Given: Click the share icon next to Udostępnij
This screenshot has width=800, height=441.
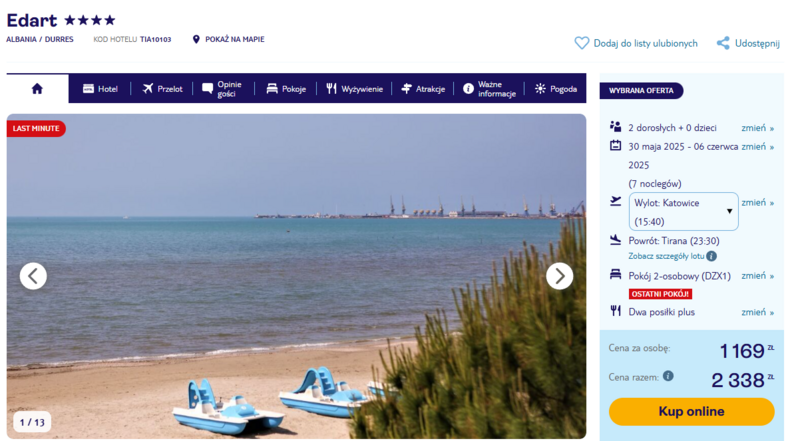Looking at the screenshot, I should point(723,43).
